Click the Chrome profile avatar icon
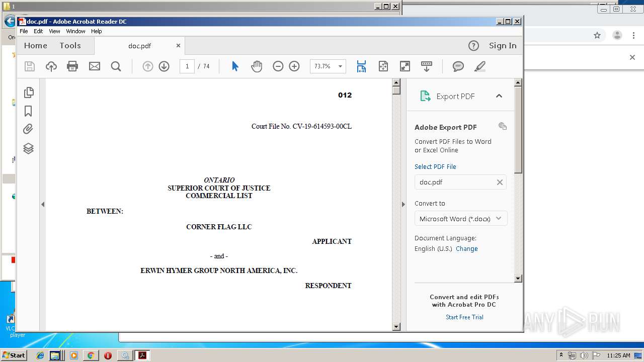The height and width of the screenshot is (362, 644). (x=617, y=35)
